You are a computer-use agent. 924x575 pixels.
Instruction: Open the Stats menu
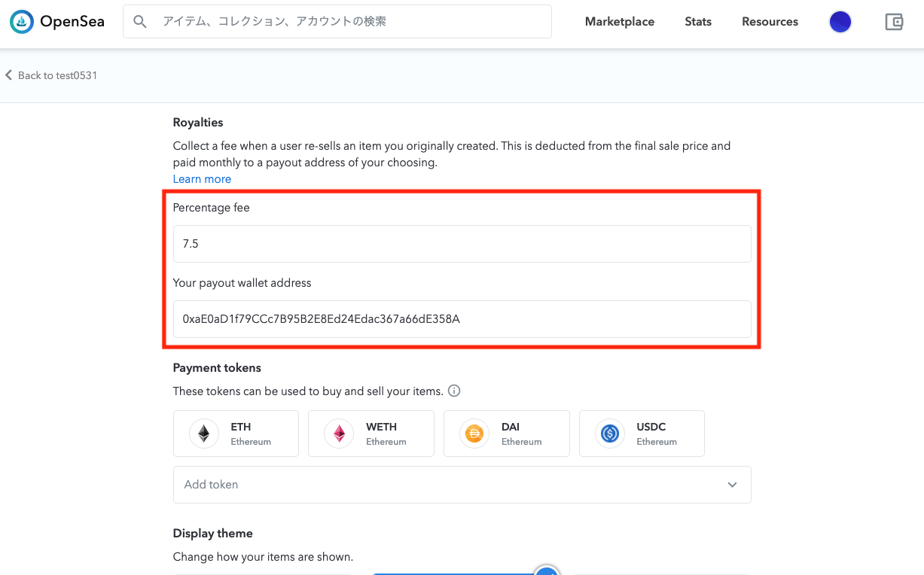tap(698, 22)
